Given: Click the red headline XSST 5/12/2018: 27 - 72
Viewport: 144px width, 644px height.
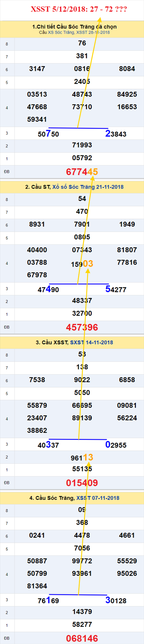Looking at the screenshot, I should 79,9.
